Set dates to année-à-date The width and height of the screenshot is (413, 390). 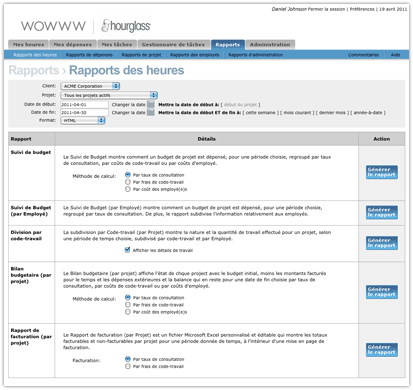[x=368, y=113]
